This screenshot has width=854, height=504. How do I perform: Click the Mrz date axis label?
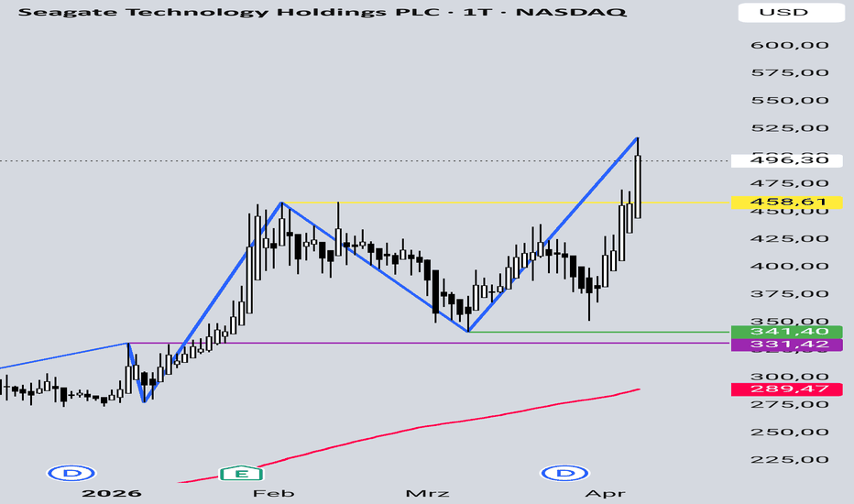click(428, 494)
